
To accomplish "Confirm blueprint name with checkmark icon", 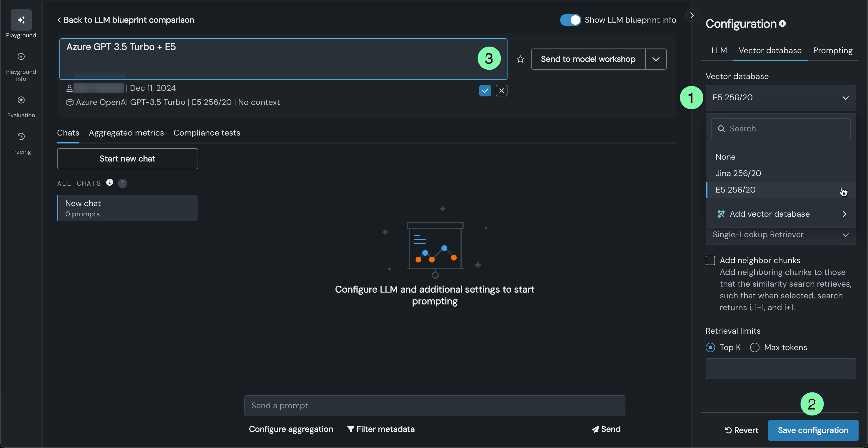I will coord(485,90).
